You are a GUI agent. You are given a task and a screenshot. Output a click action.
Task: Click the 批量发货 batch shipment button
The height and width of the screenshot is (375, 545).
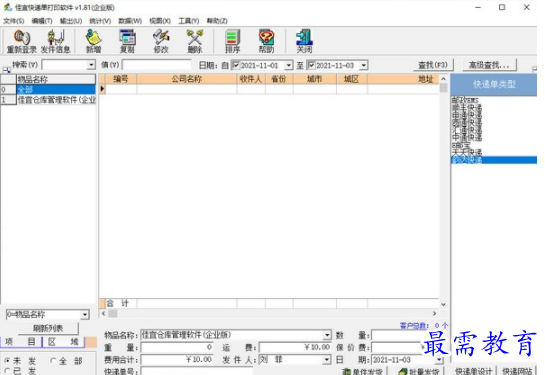click(420, 371)
